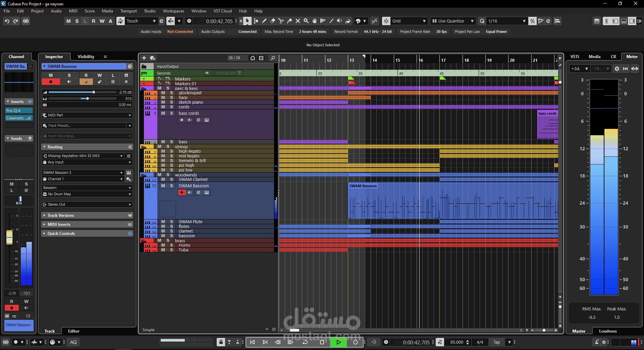Adjust the SWAM Bassoon volume slider in Inspector
Viewport: 644px width, 350px height.
coord(83,92)
